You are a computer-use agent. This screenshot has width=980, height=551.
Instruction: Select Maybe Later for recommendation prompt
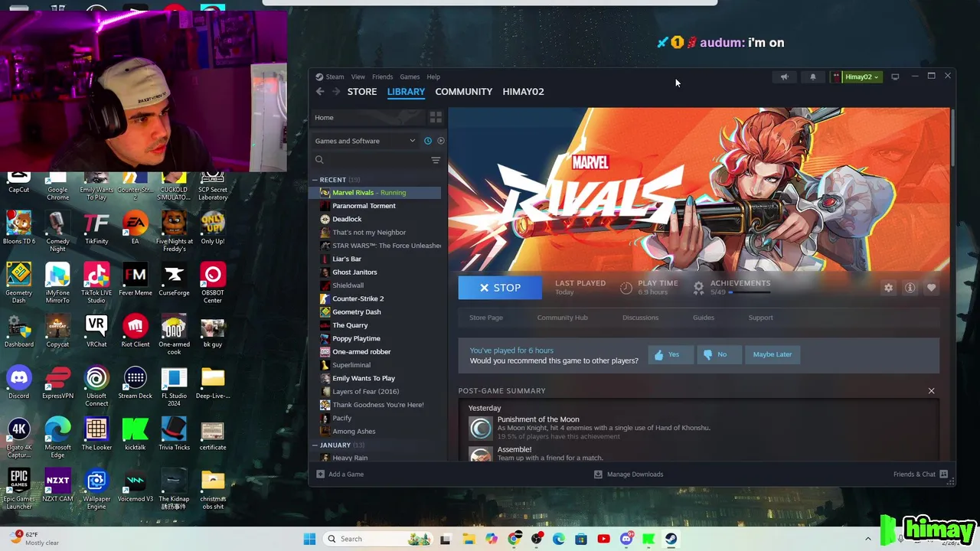click(x=772, y=354)
